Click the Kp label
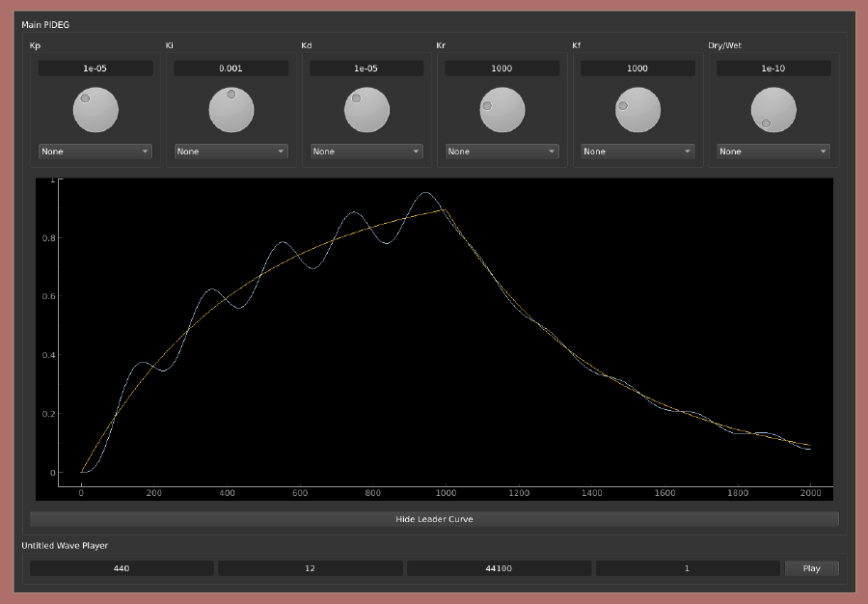Viewport: 868px width, 604px height. click(35, 45)
